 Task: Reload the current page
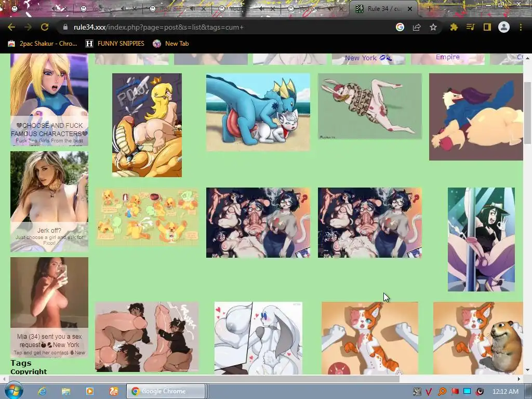coord(45,27)
